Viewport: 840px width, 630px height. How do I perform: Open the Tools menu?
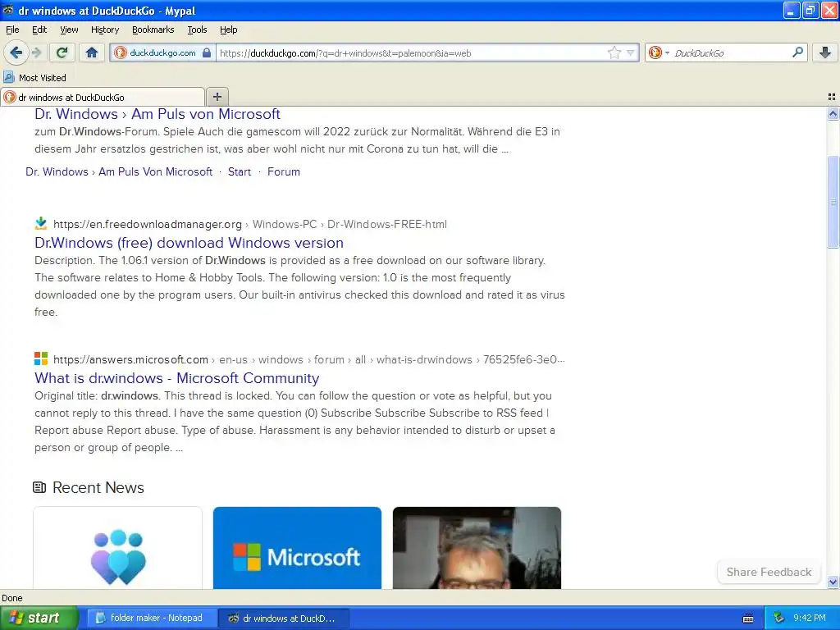point(197,30)
